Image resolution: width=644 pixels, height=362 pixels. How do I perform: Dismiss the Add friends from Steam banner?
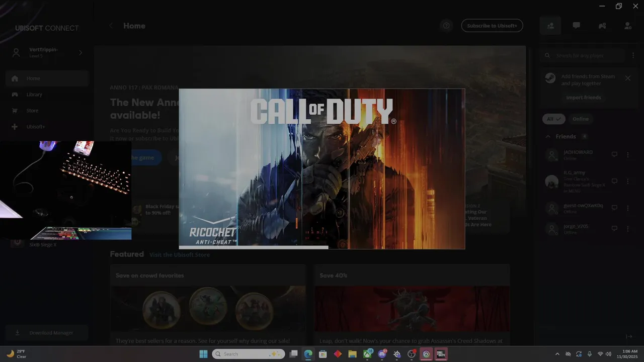pos(628,78)
